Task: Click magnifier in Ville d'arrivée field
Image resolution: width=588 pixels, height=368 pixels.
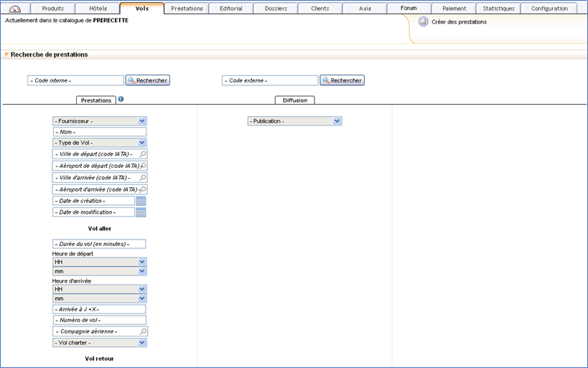Action: (x=143, y=177)
